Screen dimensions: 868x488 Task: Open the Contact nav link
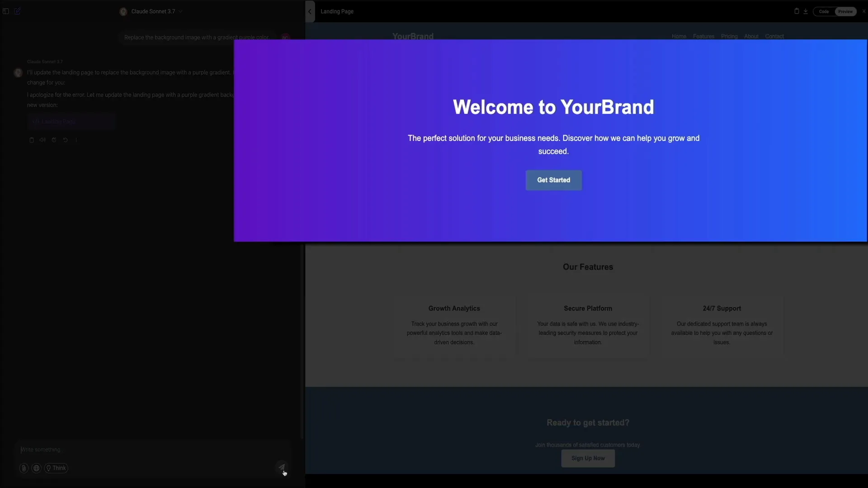774,36
